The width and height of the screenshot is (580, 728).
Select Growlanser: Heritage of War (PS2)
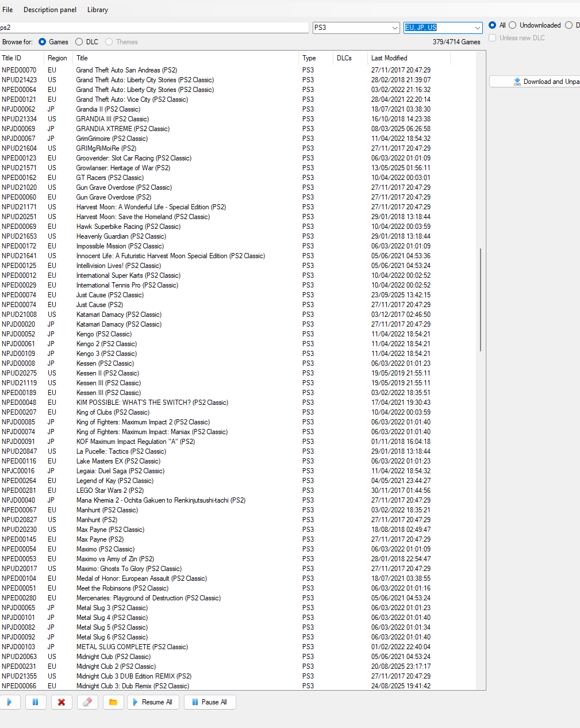239,168
